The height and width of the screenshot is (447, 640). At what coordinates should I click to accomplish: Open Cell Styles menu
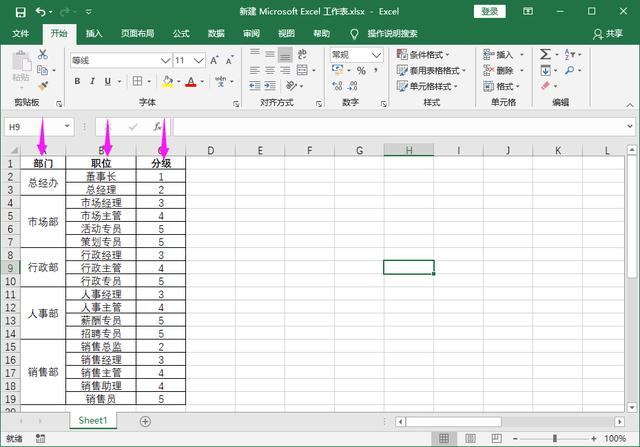(x=427, y=86)
